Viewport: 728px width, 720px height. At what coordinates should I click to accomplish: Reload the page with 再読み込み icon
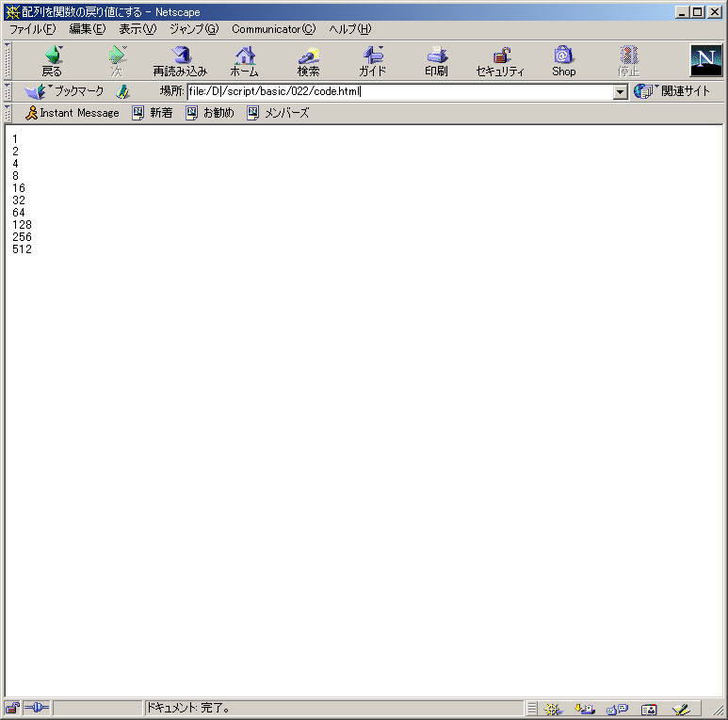(x=180, y=61)
